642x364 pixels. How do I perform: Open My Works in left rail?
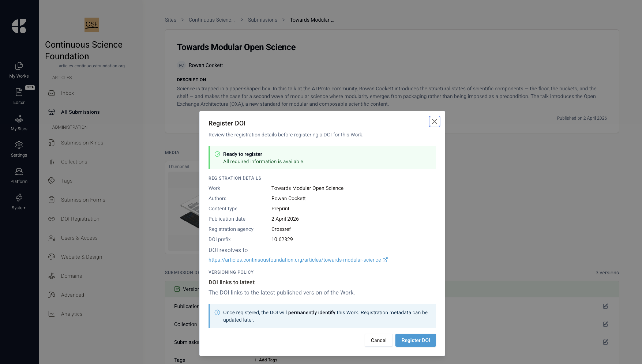point(19,70)
